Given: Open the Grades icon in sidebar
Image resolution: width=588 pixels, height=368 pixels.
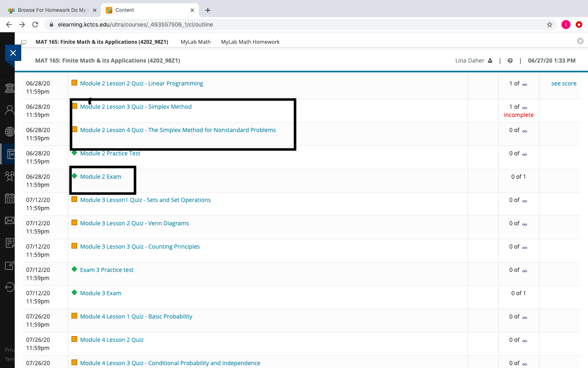Looking at the screenshot, I should click(9, 243).
